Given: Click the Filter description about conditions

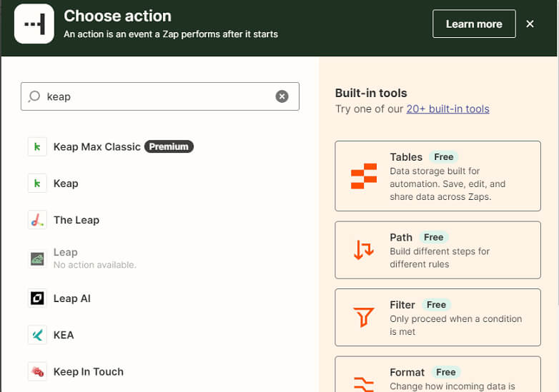Looking at the screenshot, I should pos(455,326).
